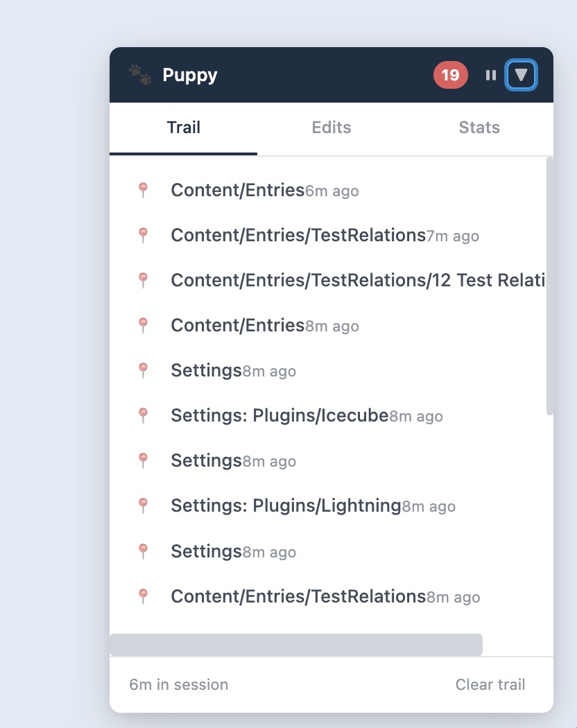Pin the Content/Entries/TestRelations 7m ago entry
This screenshot has width=577, height=728.
click(143, 235)
